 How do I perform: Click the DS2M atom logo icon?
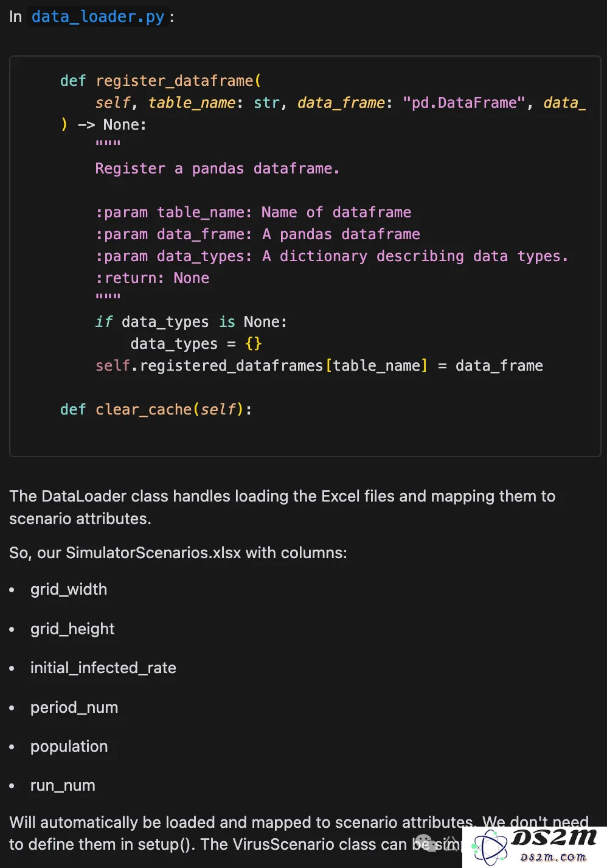click(x=490, y=847)
